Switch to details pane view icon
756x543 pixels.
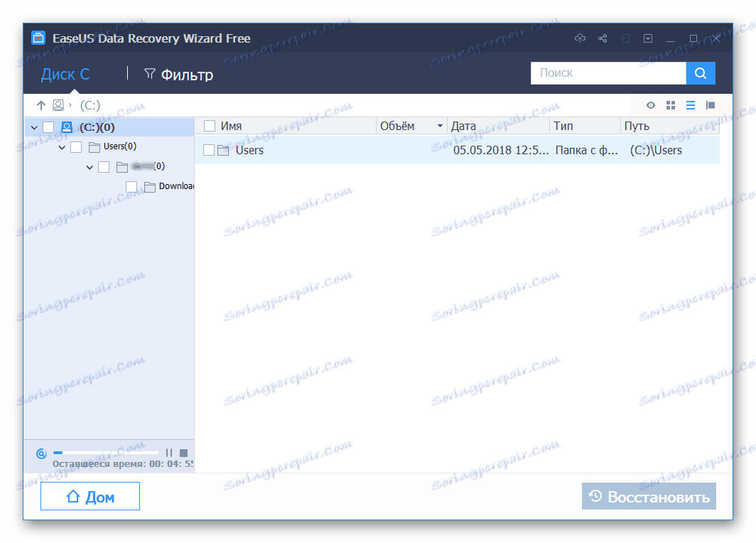pos(711,105)
